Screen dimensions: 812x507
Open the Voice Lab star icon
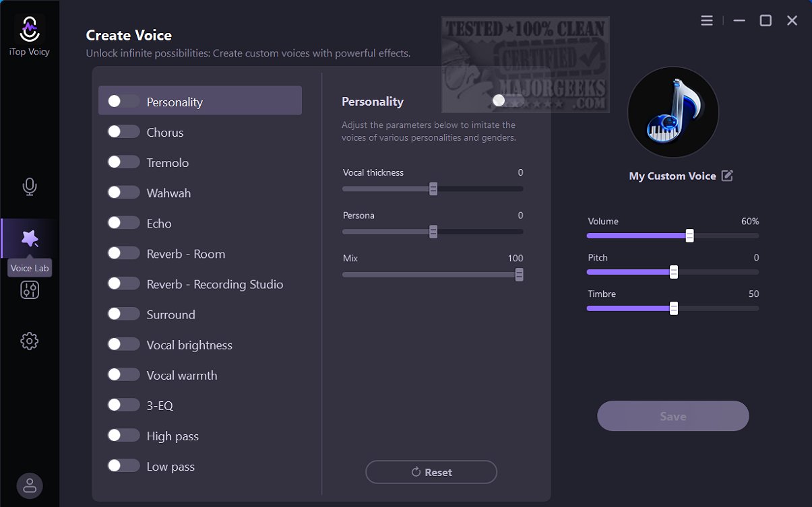point(29,238)
